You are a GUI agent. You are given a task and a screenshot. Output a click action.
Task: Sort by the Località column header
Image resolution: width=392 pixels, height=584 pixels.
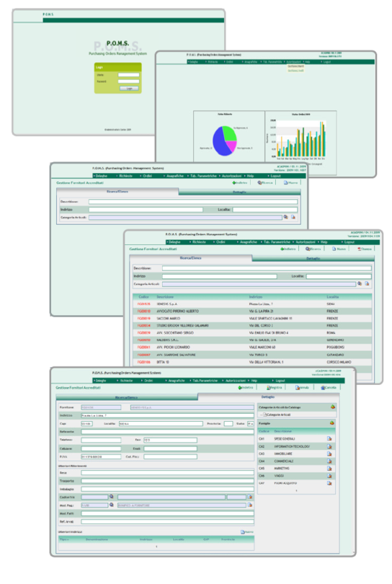tap(332, 297)
